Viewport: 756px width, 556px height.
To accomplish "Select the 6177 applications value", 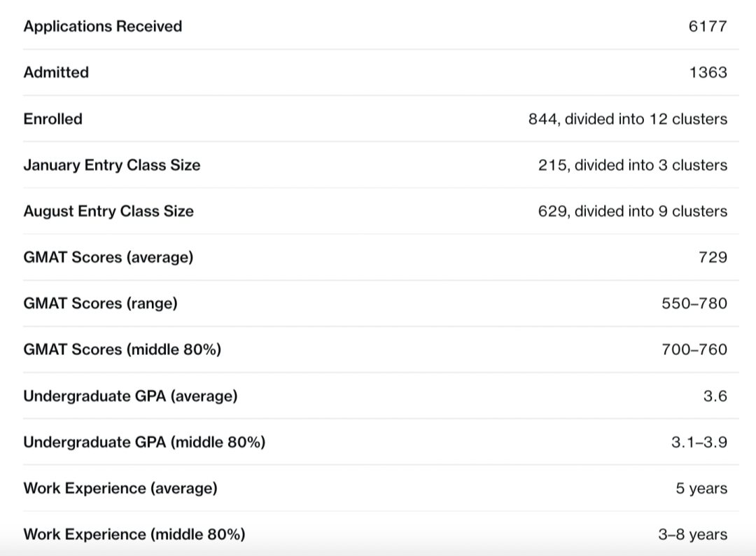I will click(708, 26).
